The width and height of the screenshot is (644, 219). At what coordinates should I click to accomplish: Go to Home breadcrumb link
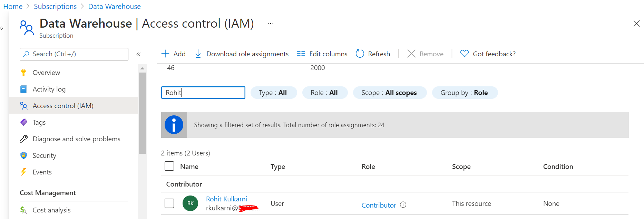[13, 7]
